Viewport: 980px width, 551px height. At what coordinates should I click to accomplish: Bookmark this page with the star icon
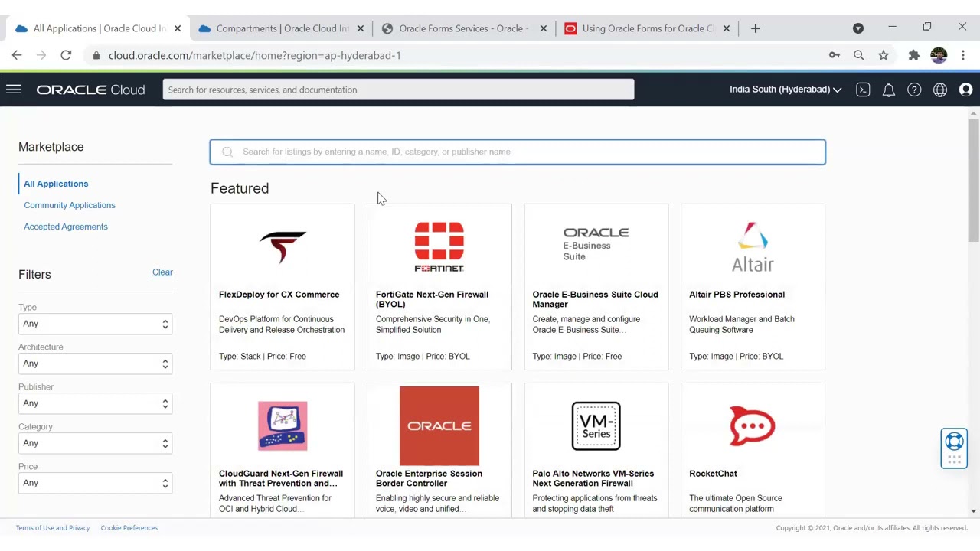(x=884, y=55)
